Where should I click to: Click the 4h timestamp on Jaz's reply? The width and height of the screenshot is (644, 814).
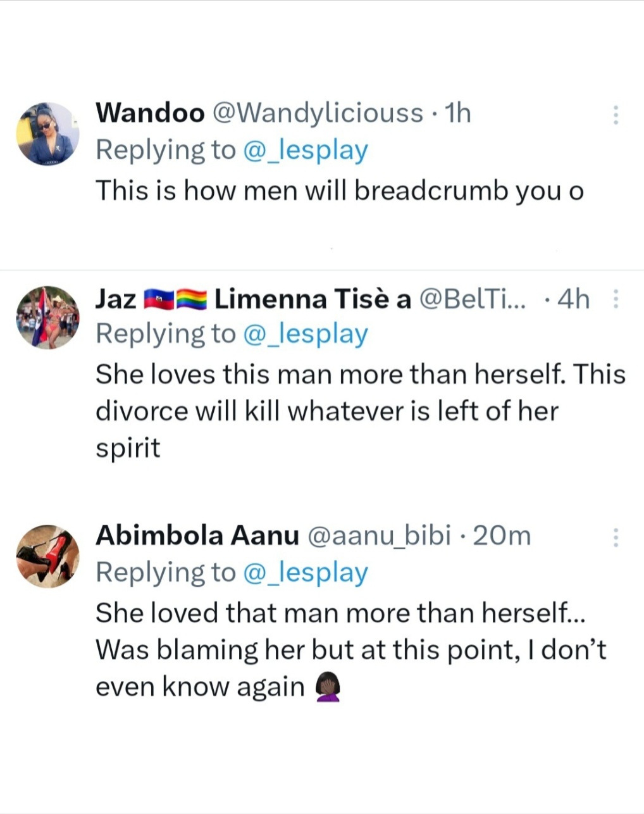[573, 299]
